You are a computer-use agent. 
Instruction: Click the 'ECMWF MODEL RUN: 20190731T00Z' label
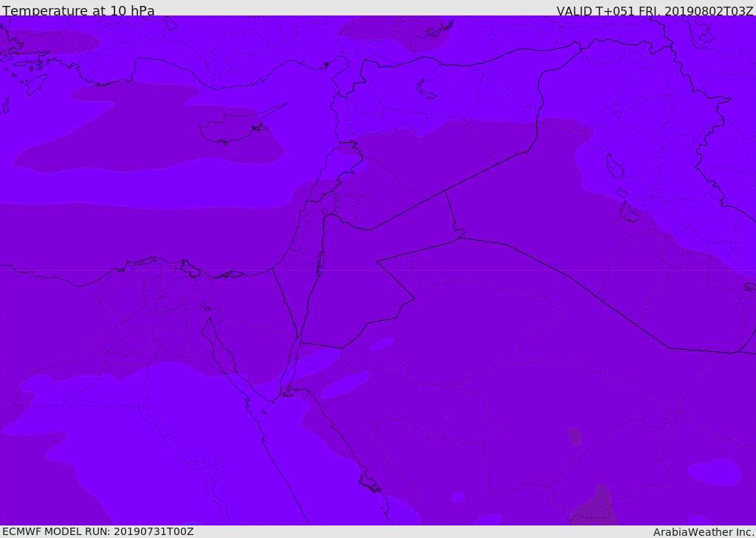click(98, 531)
